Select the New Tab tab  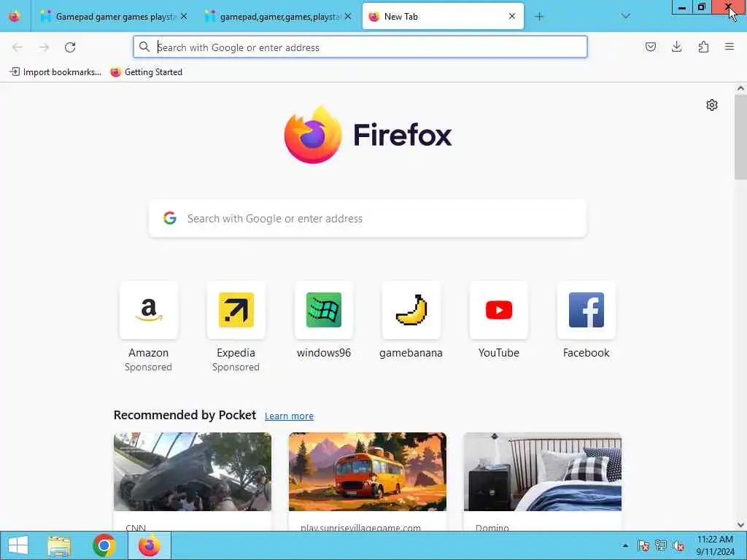click(443, 17)
